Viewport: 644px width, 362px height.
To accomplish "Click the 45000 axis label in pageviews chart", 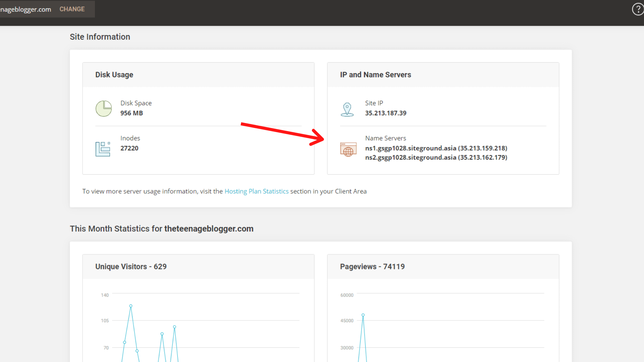I will pos(347,320).
